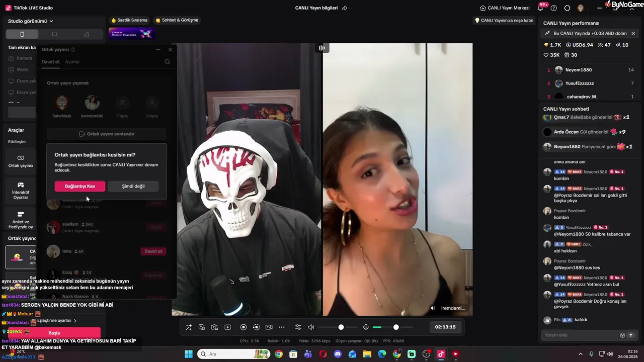This screenshot has width=644, height=362.
Task: Adjust the speaker volume slider handle
Action: [x=341, y=327]
